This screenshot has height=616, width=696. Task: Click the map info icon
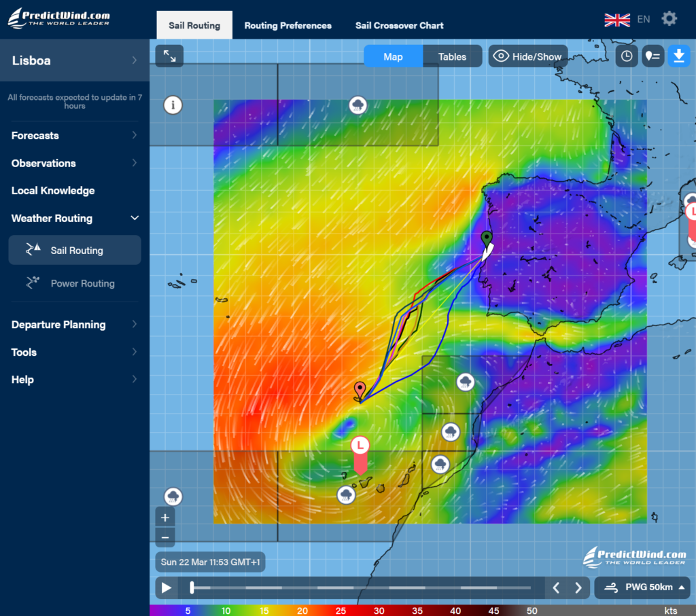pyautogui.click(x=173, y=105)
